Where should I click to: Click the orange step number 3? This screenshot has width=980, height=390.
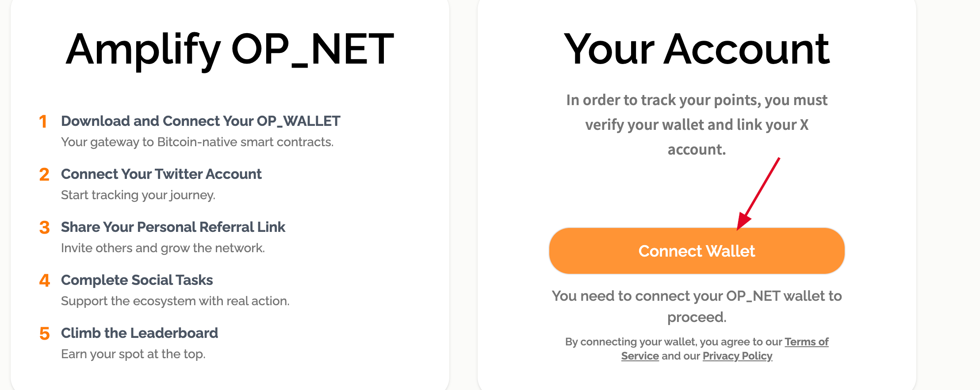[x=44, y=227]
